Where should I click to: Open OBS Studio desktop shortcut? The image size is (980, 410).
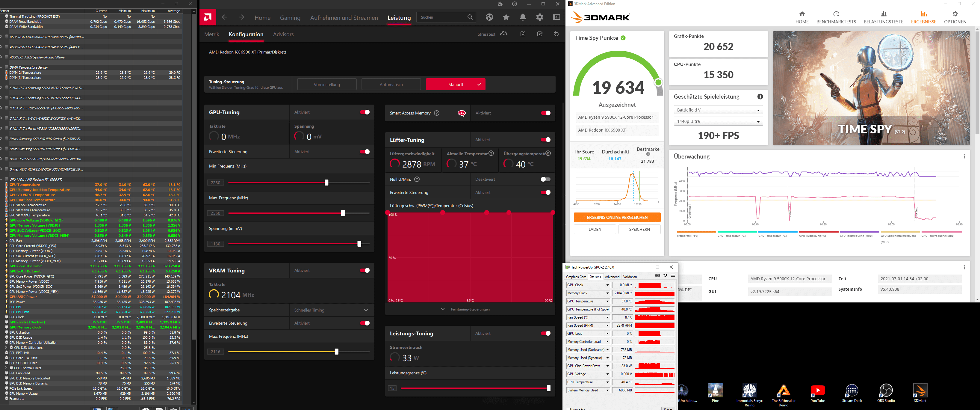pos(886,393)
